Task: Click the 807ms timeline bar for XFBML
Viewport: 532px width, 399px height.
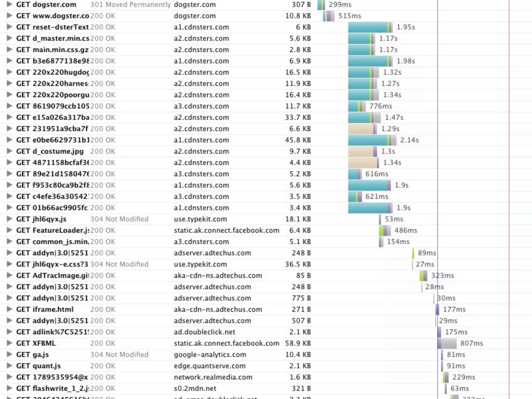Action: click(x=447, y=343)
